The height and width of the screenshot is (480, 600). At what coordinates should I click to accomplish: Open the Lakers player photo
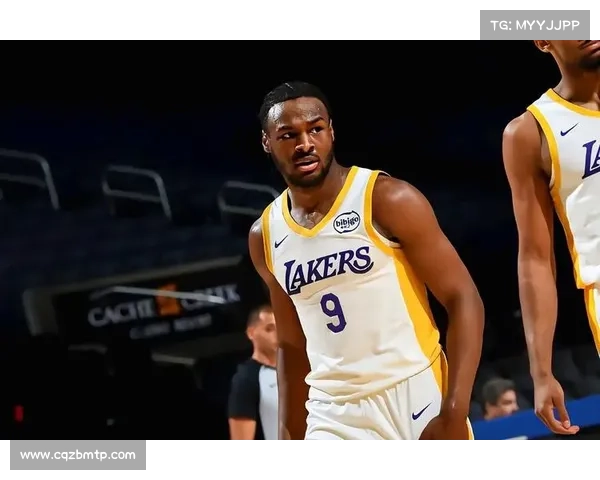[x=300, y=240]
